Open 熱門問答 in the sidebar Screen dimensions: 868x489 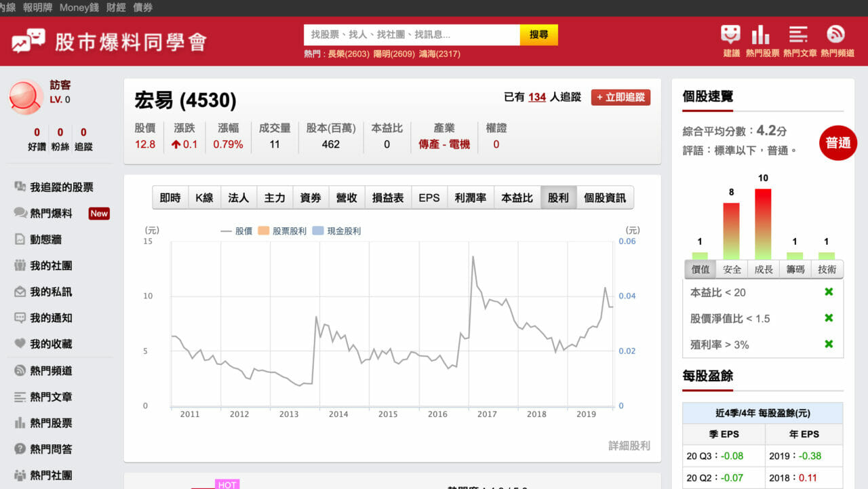[x=50, y=449]
